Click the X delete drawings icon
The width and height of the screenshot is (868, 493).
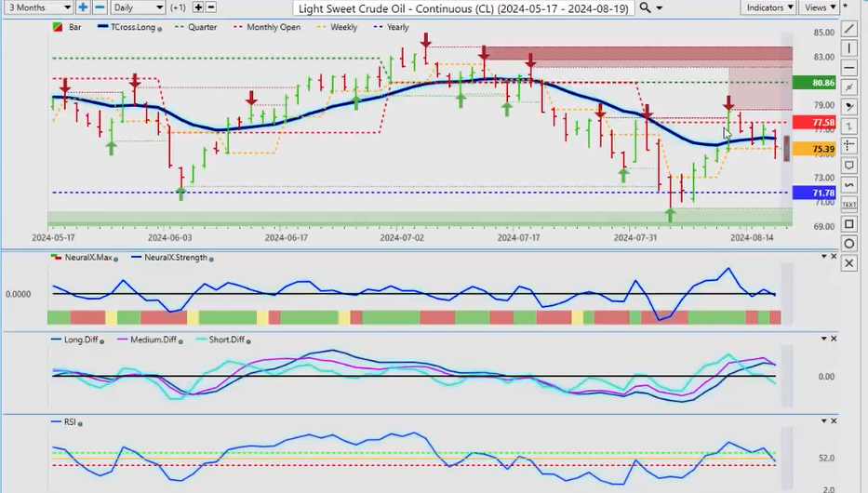[x=848, y=263]
